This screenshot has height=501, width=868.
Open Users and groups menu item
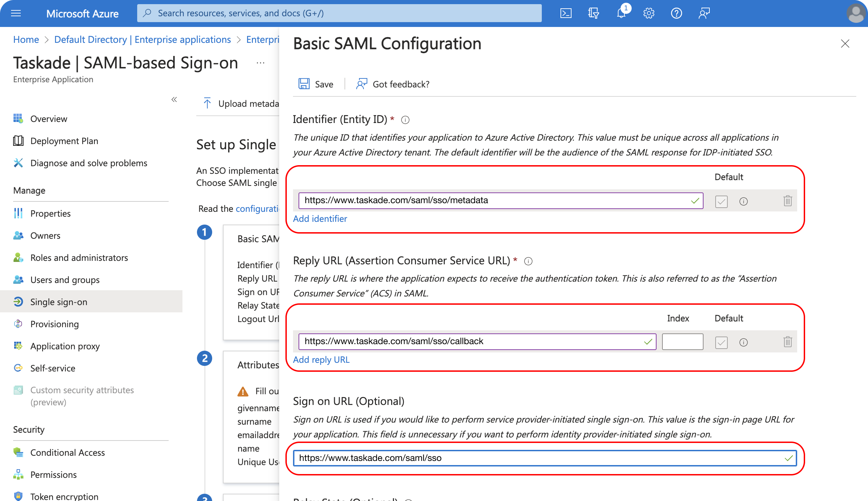coord(65,280)
